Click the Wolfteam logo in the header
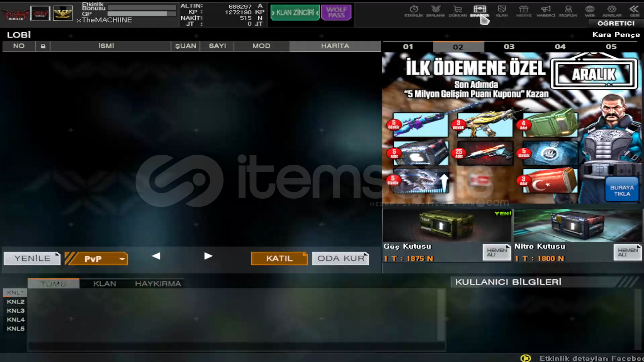644x362 pixels. 15,14
